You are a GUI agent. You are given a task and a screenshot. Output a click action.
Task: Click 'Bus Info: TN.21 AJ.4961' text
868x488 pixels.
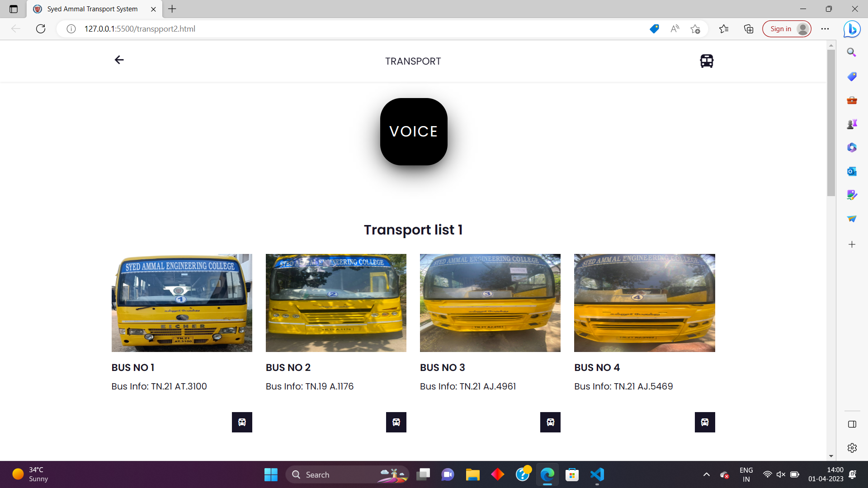click(x=468, y=386)
